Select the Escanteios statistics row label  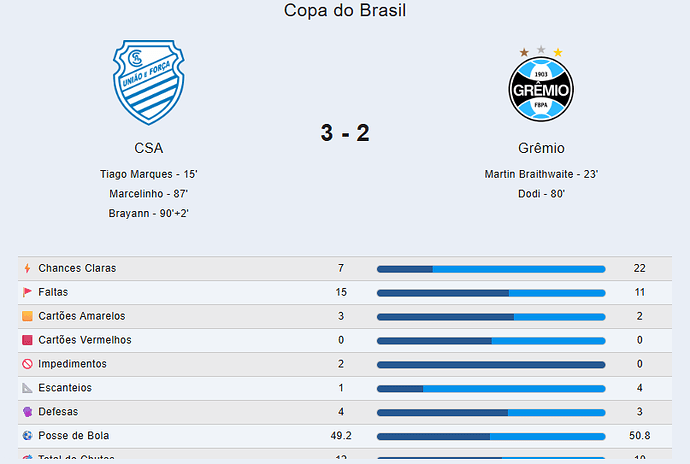pos(65,388)
